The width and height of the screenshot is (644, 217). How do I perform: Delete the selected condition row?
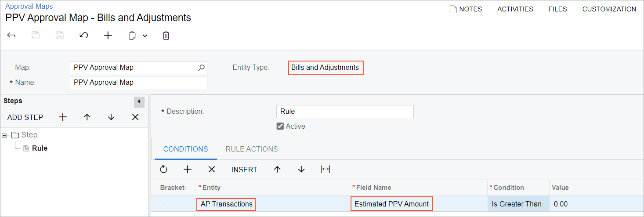point(211,170)
